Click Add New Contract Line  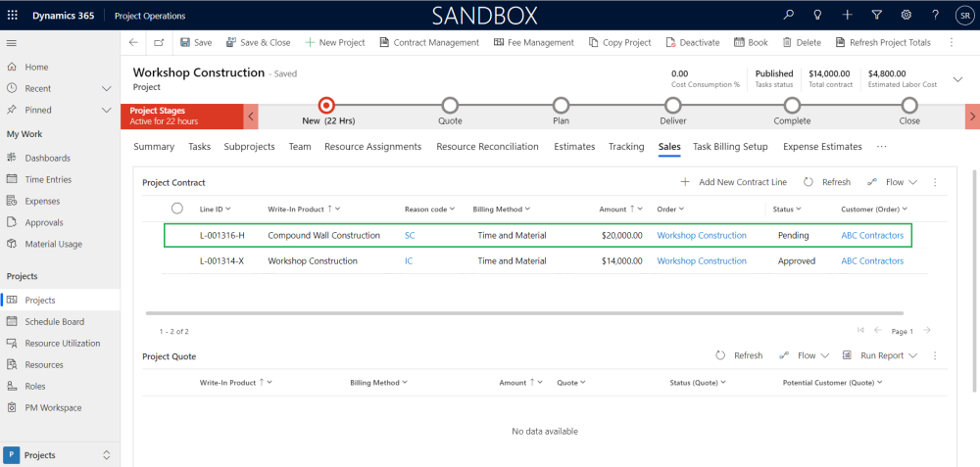point(734,182)
